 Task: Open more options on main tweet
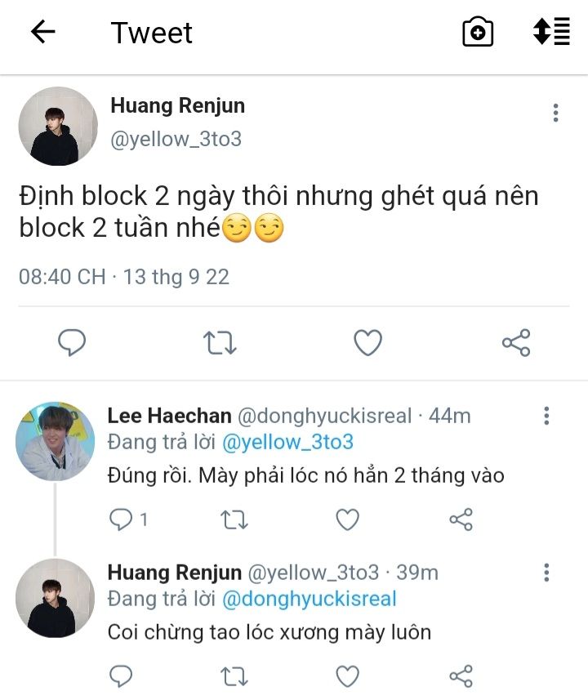click(x=555, y=113)
